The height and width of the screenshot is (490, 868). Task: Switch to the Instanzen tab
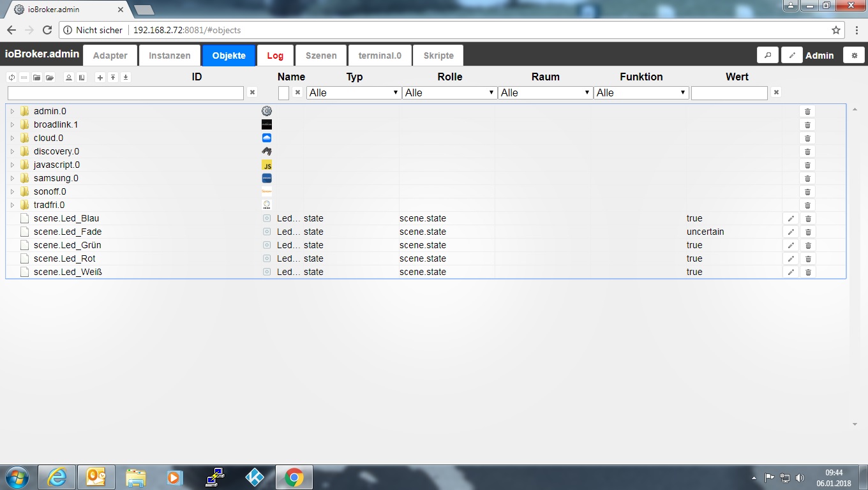click(x=170, y=56)
